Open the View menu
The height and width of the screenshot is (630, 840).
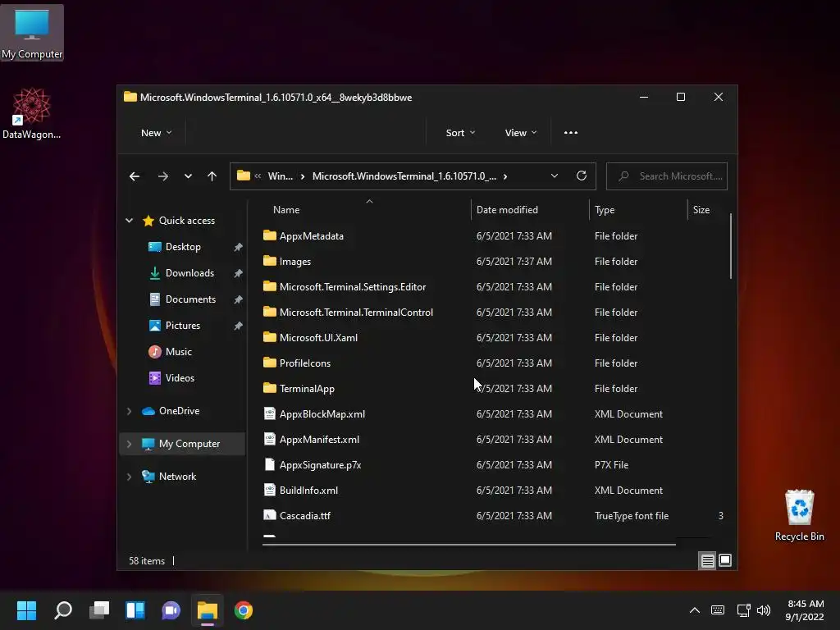click(x=520, y=133)
